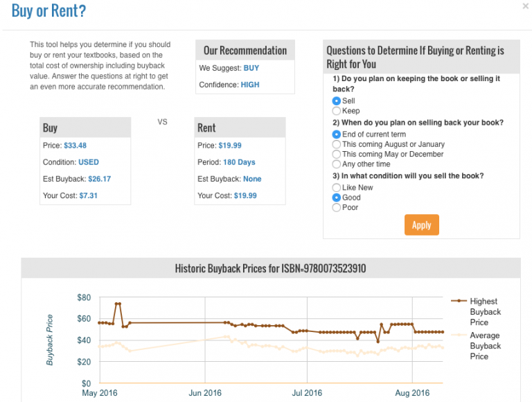The height and width of the screenshot is (402, 532).
Task: Click the BUY recommendation text
Action: coord(251,69)
